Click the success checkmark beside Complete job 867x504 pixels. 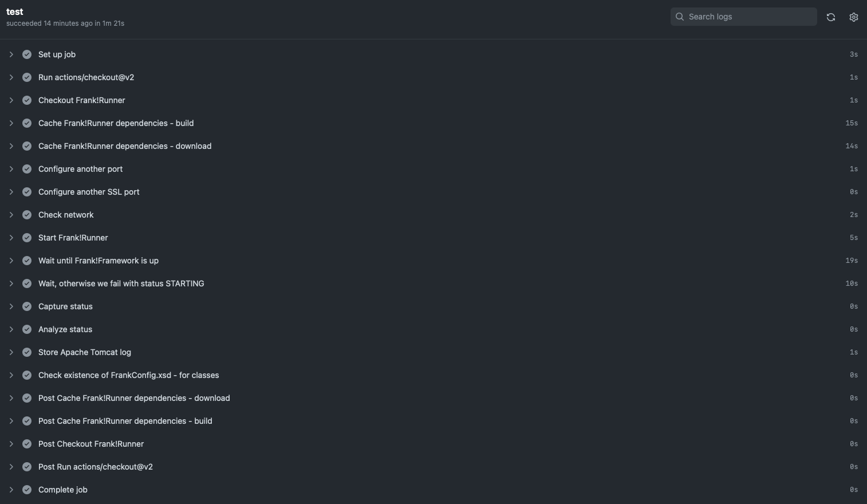27,490
